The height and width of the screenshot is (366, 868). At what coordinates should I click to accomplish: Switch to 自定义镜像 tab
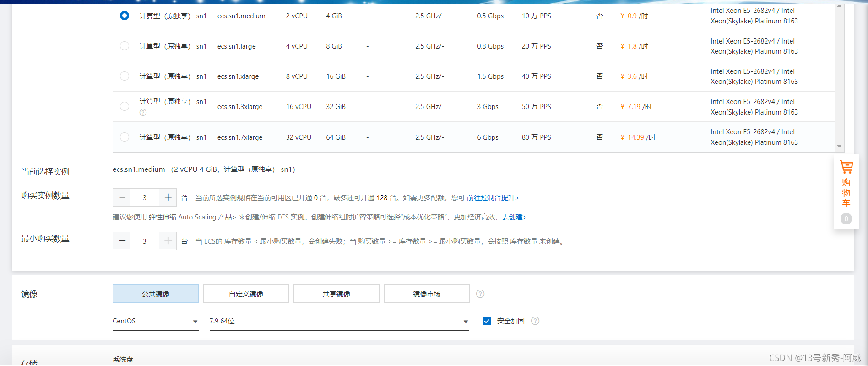pos(246,294)
